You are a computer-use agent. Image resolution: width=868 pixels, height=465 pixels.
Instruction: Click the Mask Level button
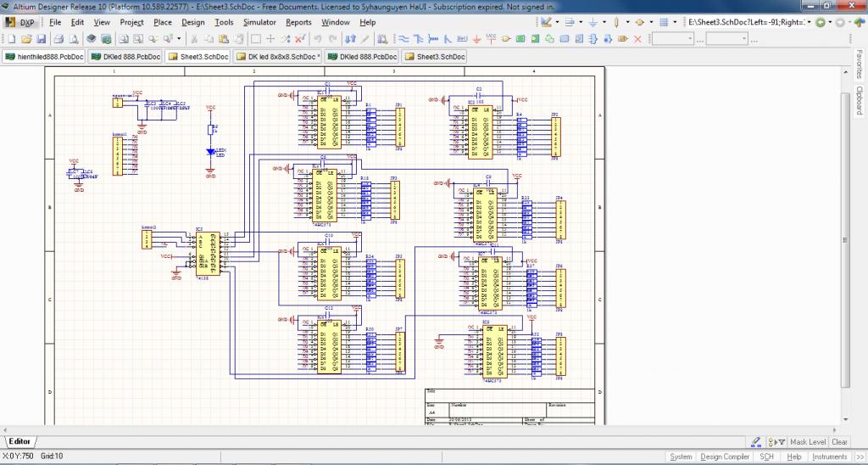click(x=807, y=442)
